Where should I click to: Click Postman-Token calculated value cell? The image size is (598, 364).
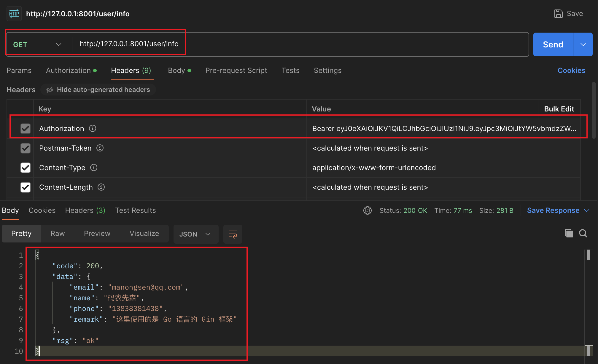[443, 148]
